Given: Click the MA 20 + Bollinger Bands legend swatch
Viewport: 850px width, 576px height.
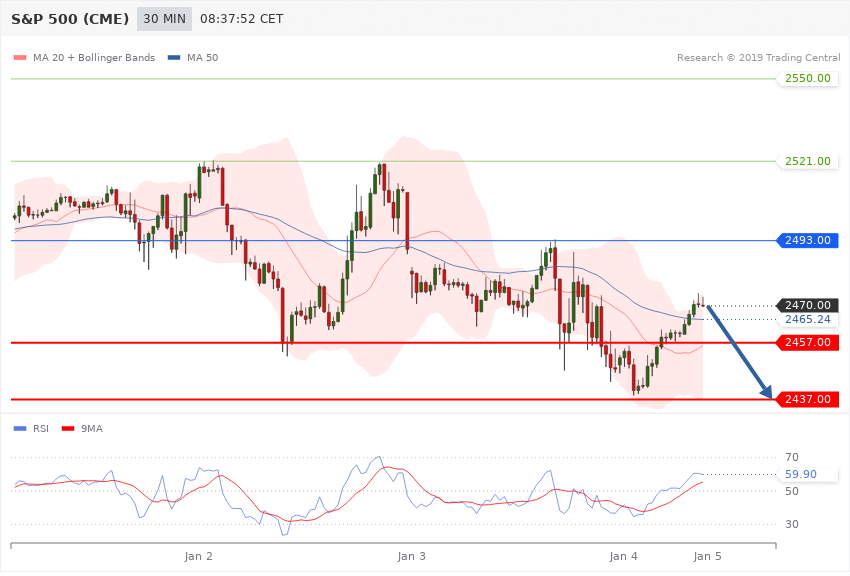Looking at the screenshot, I should pos(20,57).
